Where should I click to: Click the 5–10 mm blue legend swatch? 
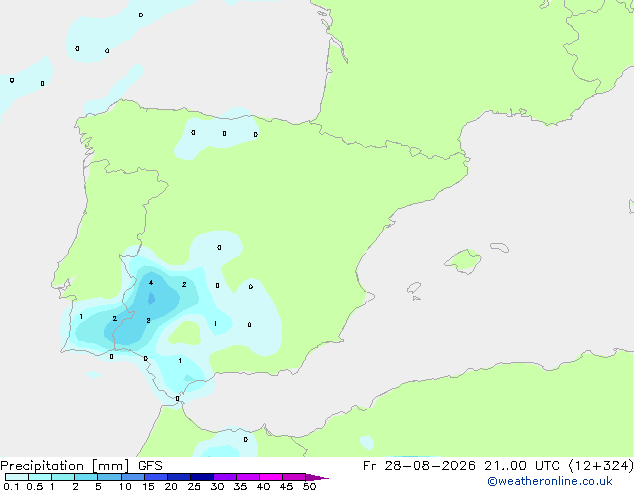tap(109, 477)
